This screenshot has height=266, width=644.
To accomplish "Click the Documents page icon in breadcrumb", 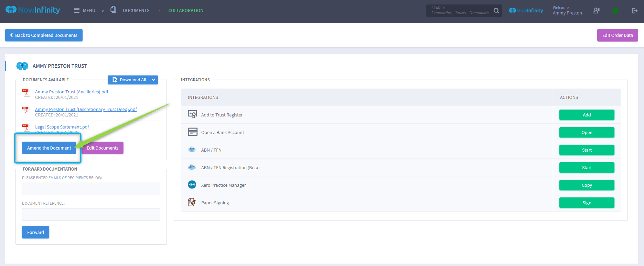I will (x=113, y=10).
